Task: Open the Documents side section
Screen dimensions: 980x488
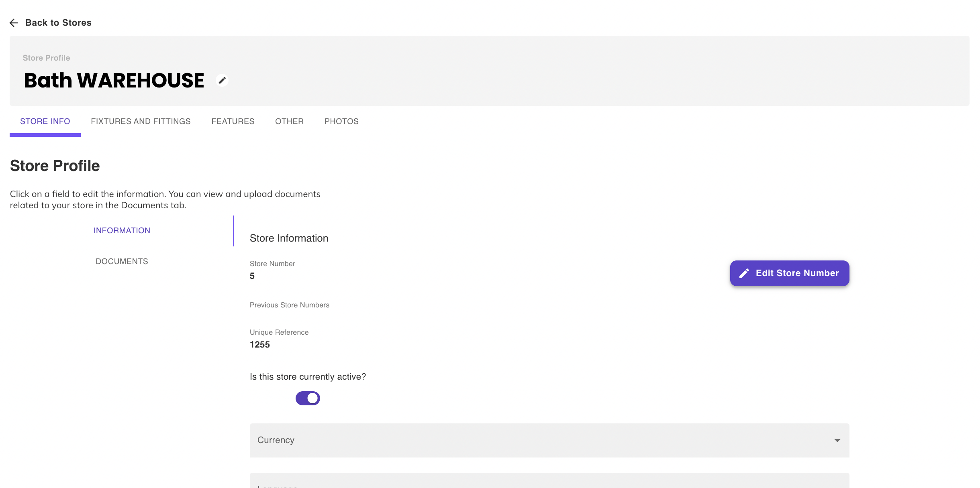Action: coord(122,261)
